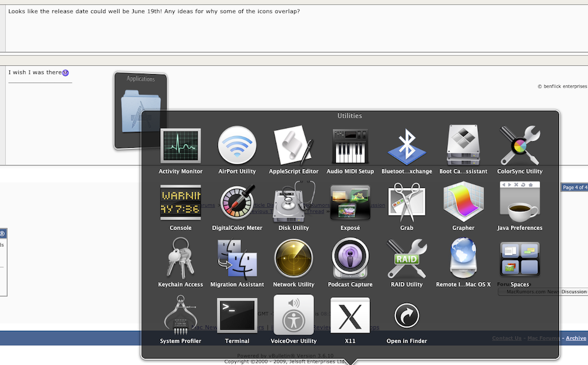Launch System Profiler
Image resolution: width=588 pixels, height=365 pixels.
point(180,316)
